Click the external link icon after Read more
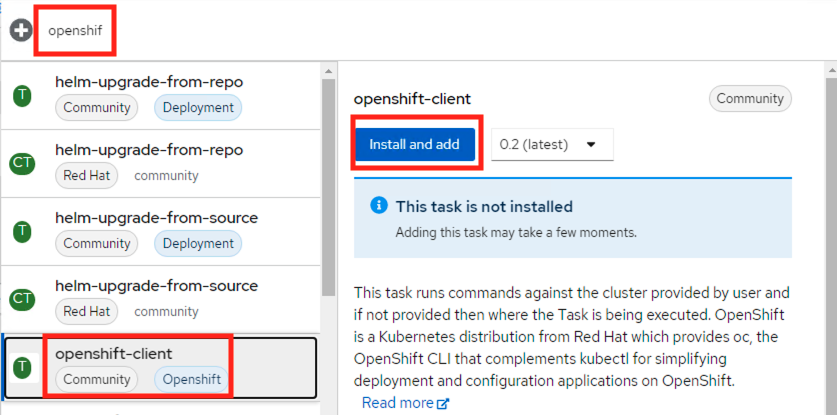The height and width of the screenshot is (415, 837). [443, 403]
